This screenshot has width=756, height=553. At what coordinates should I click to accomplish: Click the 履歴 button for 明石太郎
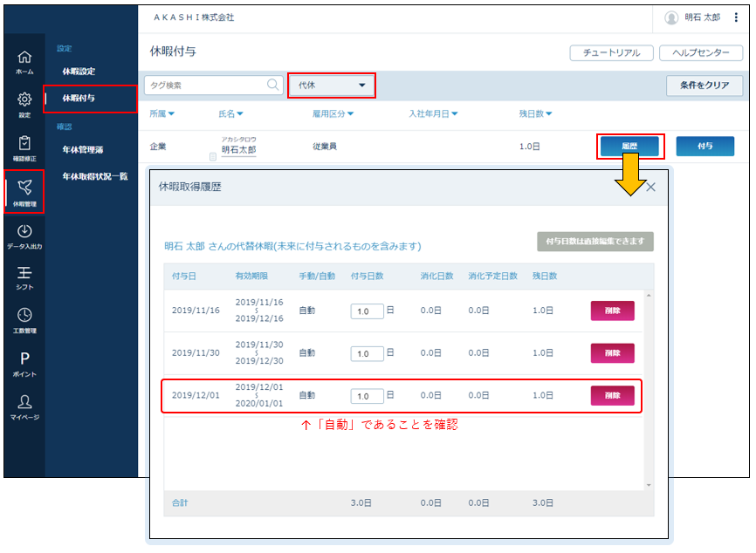pos(629,146)
